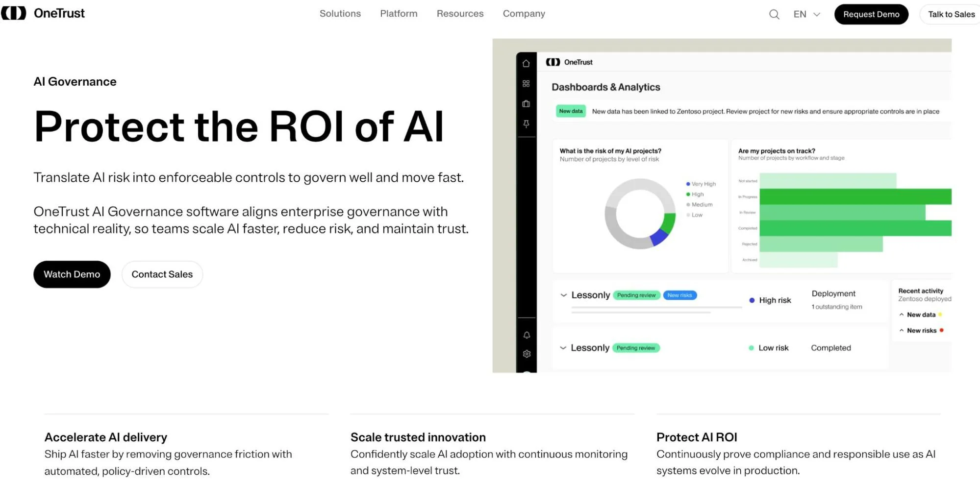Expand New risks under Recent activity
This screenshot has width=980, height=485.
click(x=902, y=331)
